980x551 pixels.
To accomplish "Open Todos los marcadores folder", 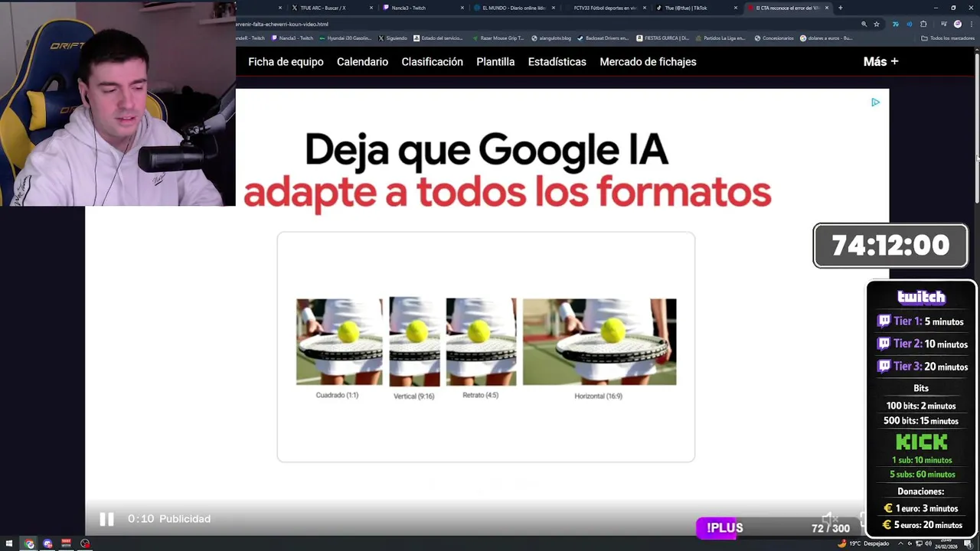I will pos(948,37).
